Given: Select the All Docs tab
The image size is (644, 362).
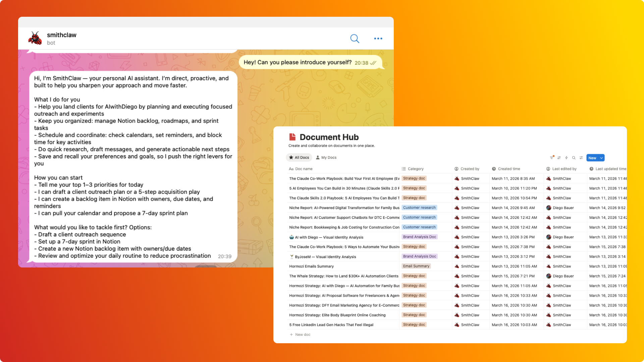Looking at the screenshot, I should pos(299,158).
